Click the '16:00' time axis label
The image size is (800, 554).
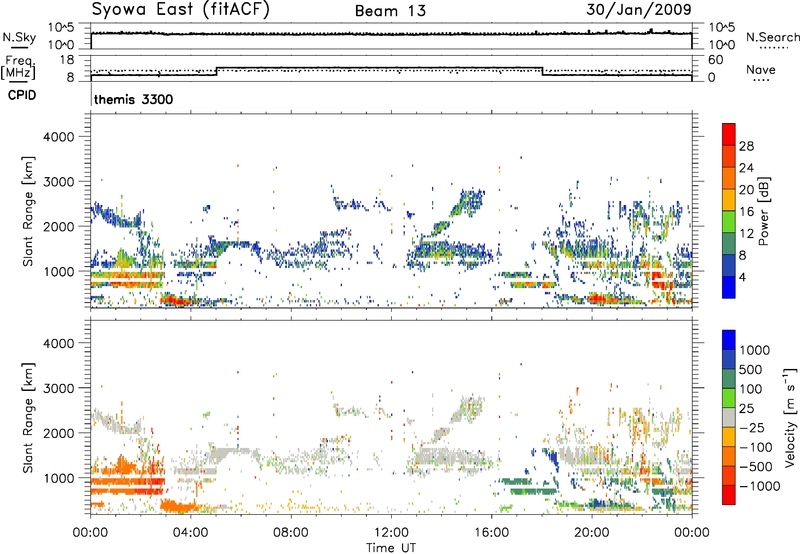(x=491, y=533)
